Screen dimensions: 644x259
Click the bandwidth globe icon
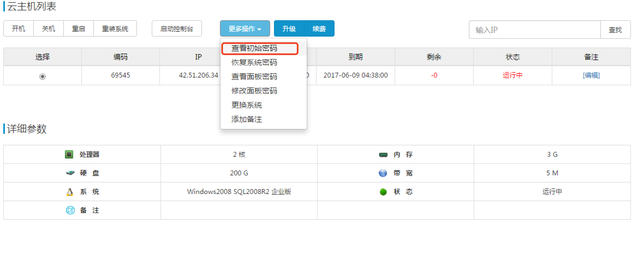[383, 173]
